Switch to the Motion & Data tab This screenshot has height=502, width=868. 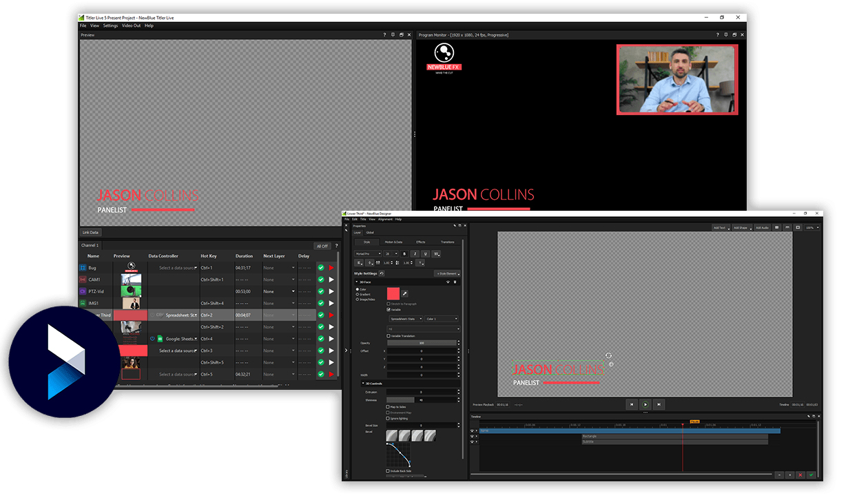pyautogui.click(x=393, y=242)
